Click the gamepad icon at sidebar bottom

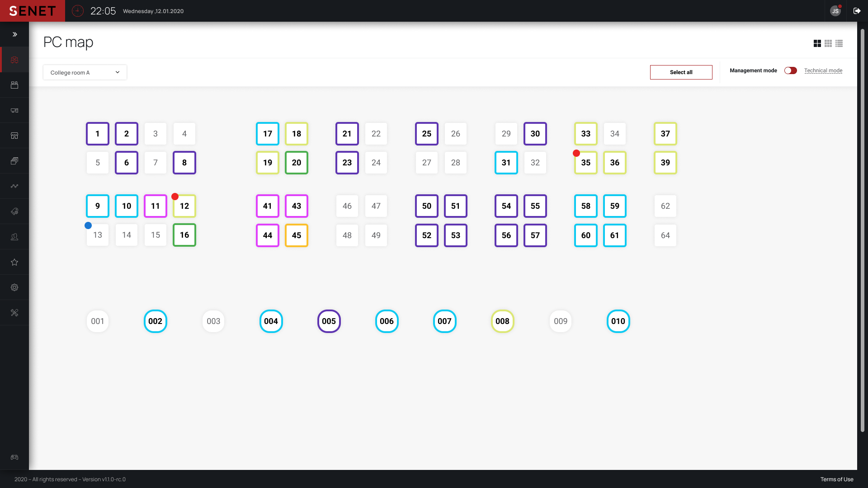14,457
